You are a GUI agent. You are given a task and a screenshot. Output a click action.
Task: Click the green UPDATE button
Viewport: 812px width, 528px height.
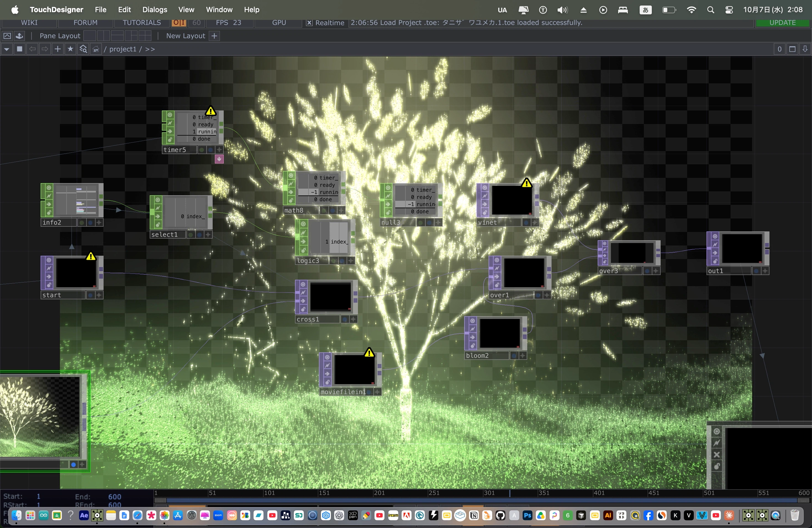[x=783, y=23]
